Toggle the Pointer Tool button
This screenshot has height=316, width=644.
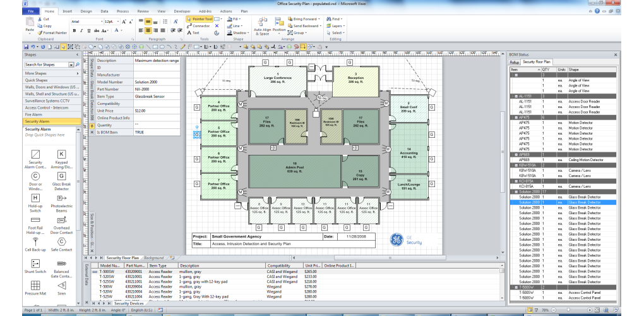tap(198, 19)
